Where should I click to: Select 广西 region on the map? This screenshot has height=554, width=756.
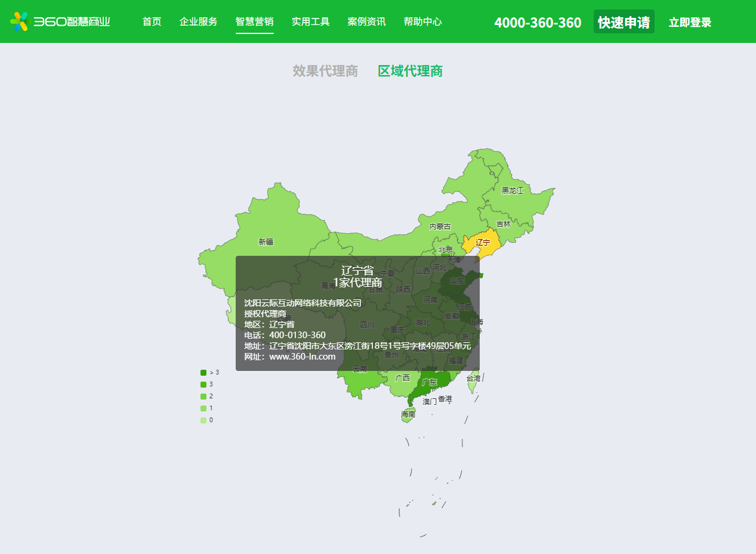pyautogui.click(x=403, y=377)
